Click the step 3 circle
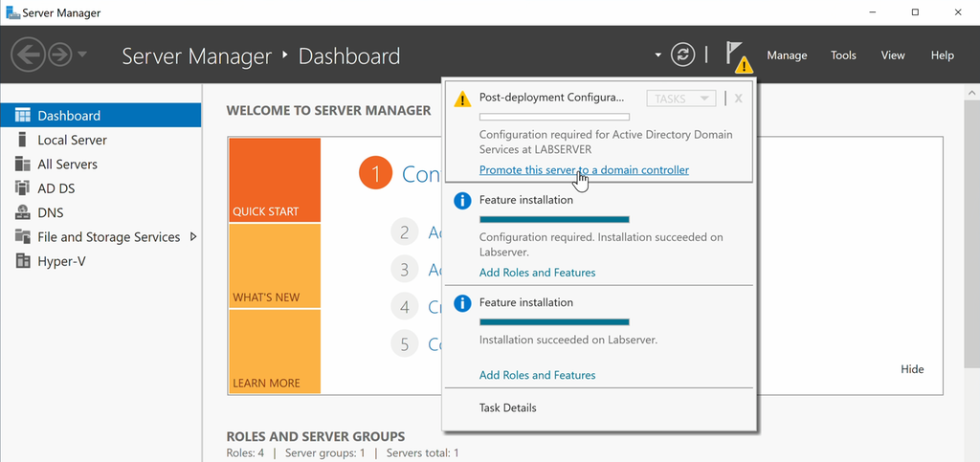980x462 pixels. 405,270
